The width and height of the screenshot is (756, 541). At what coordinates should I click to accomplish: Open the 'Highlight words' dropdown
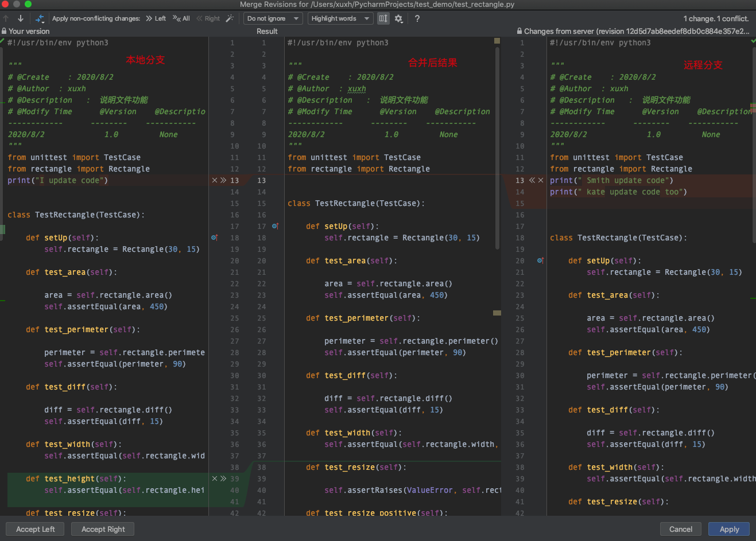(341, 18)
